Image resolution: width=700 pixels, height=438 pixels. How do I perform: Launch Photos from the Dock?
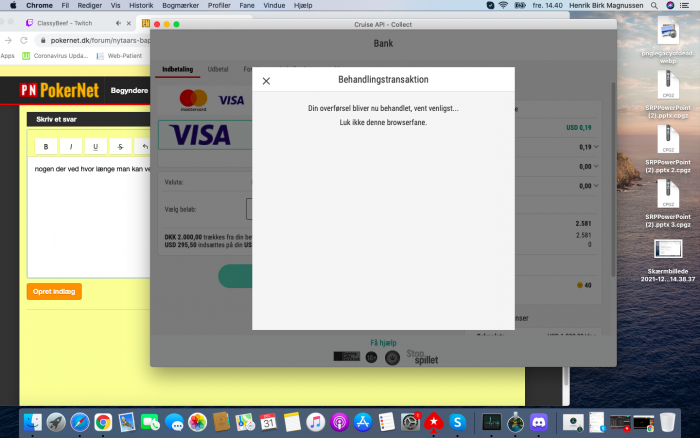pyautogui.click(x=197, y=422)
